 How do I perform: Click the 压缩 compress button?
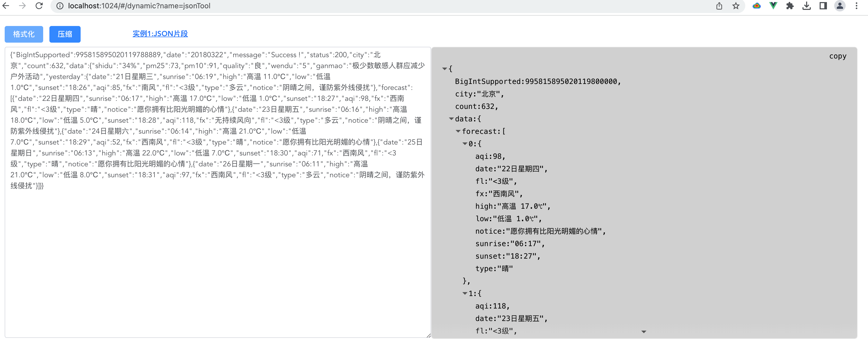65,34
